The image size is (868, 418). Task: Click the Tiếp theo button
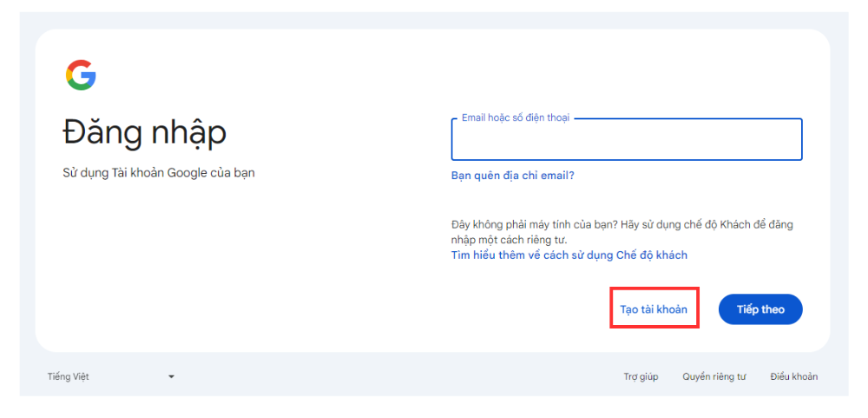point(760,309)
